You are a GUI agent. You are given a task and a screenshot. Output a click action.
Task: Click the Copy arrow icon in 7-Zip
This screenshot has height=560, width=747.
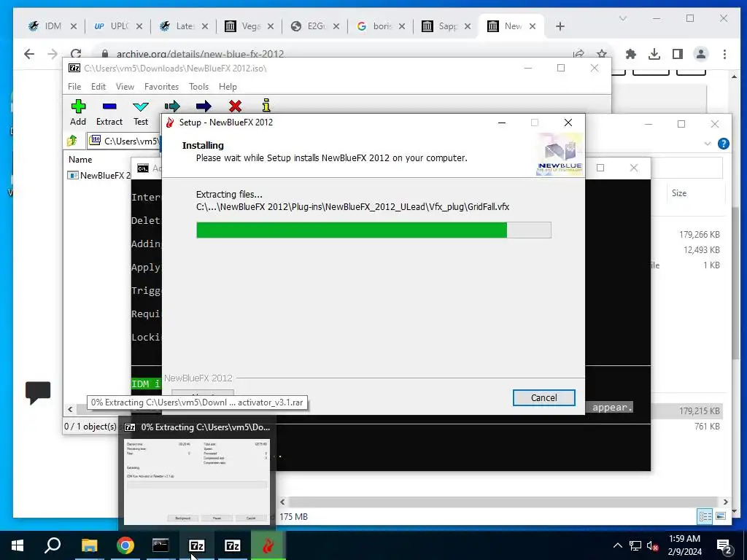172,106
